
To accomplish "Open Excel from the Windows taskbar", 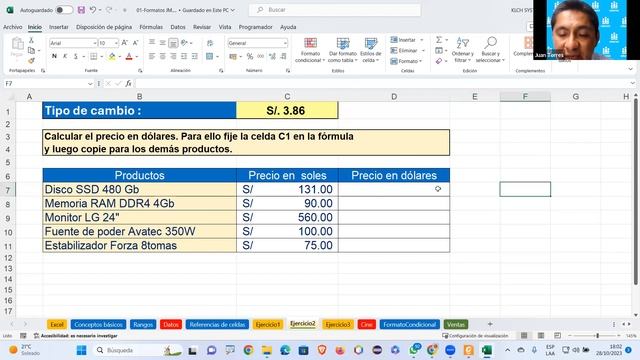I will point(487,350).
